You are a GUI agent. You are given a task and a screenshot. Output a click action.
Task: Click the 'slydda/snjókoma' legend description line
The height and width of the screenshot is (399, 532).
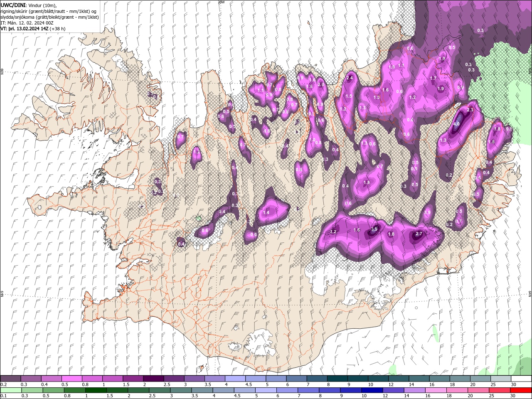(49, 17)
